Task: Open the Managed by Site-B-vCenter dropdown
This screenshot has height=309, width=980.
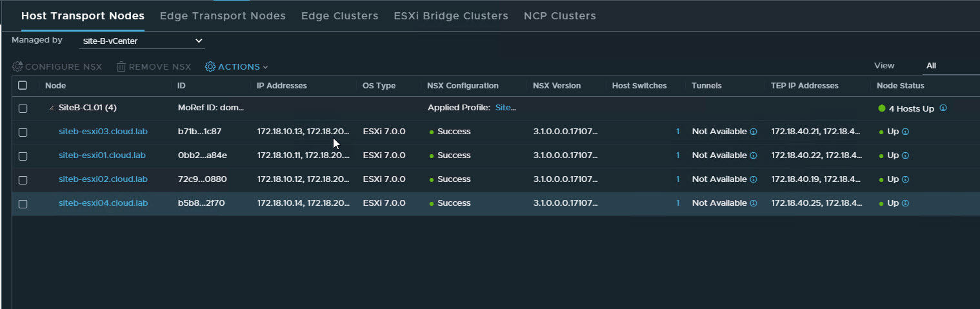Action: (x=142, y=41)
